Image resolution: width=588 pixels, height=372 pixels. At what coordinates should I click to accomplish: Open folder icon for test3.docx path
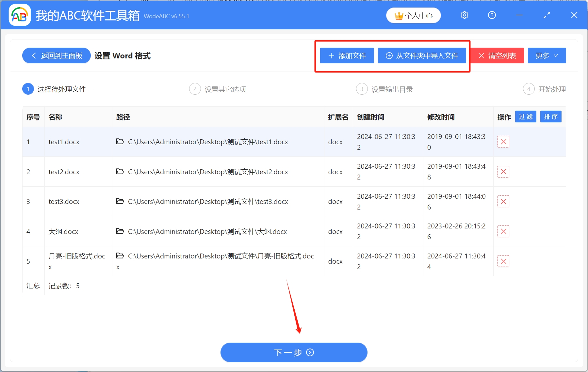pyautogui.click(x=120, y=201)
